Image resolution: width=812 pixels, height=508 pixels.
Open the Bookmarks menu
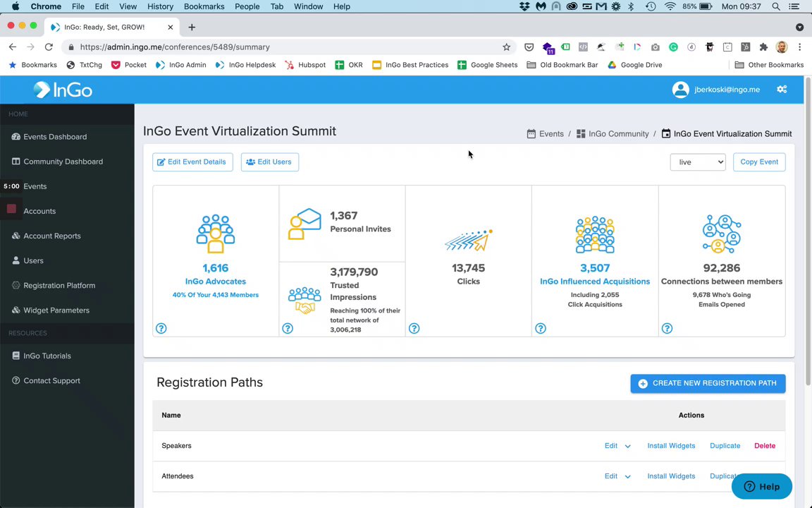(x=204, y=7)
